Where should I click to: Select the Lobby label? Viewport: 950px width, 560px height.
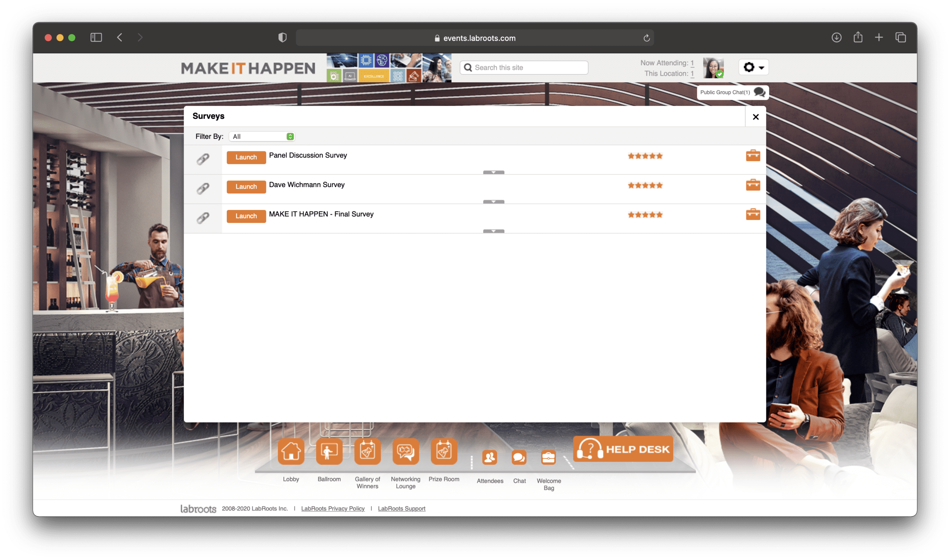[291, 479]
